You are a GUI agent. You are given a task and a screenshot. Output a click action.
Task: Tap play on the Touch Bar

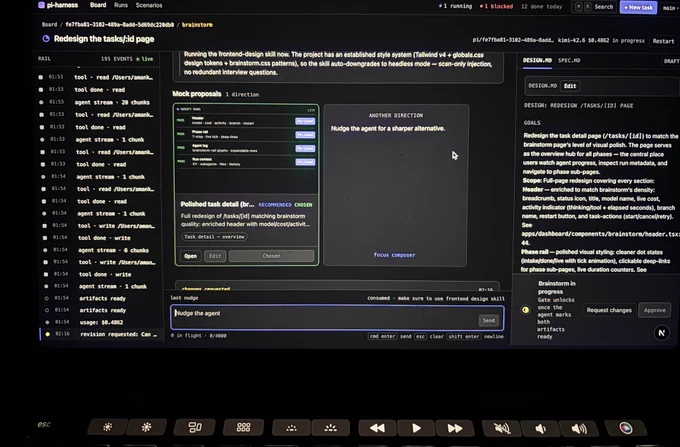point(416,428)
